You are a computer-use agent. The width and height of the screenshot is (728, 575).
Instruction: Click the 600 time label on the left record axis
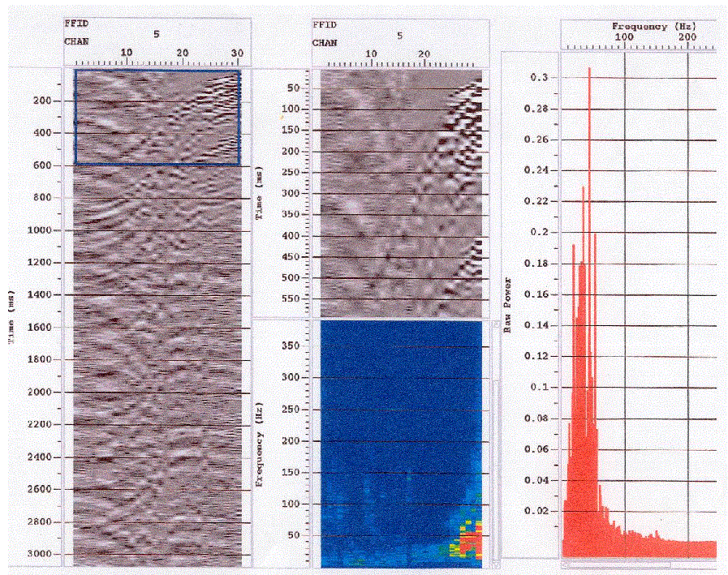(x=42, y=165)
